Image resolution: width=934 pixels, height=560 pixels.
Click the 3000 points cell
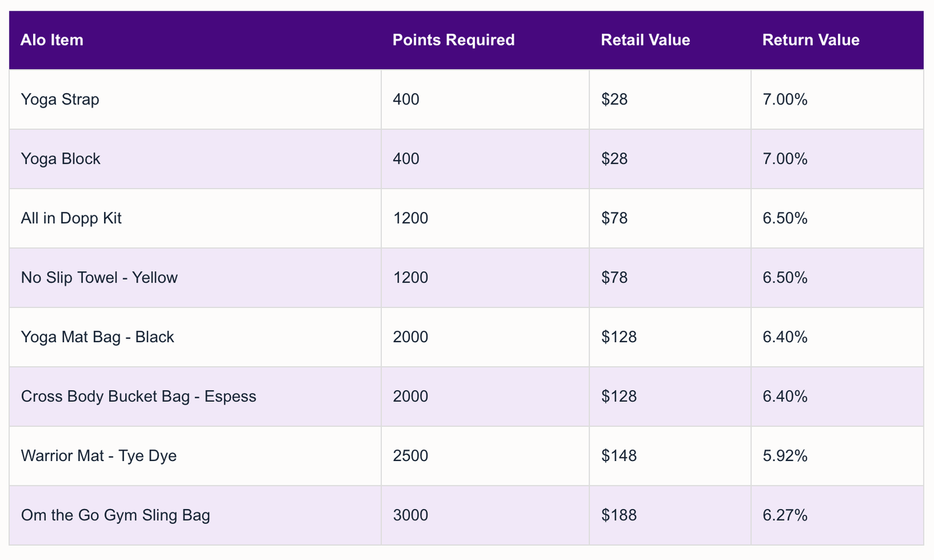point(410,515)
